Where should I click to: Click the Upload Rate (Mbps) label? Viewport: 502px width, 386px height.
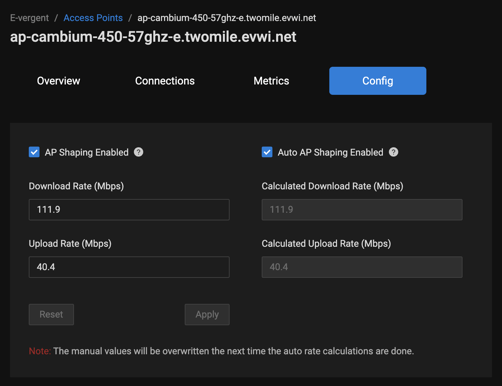point(70,244)
